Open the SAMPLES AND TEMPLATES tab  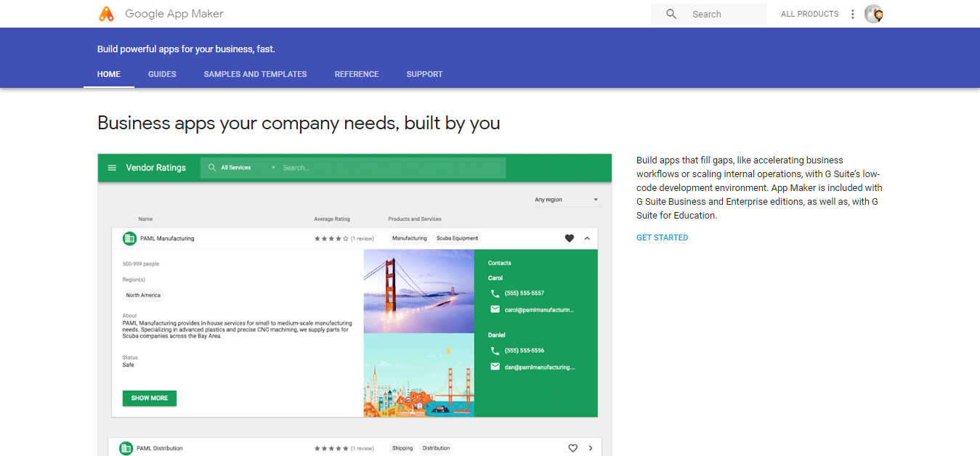(x=255, y=74)
